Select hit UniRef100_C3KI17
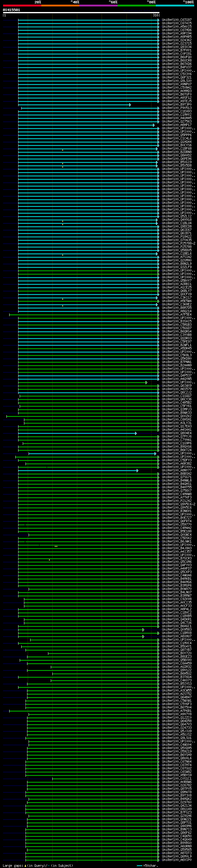This screenshot has width=197, height=868. coord(176,297)
